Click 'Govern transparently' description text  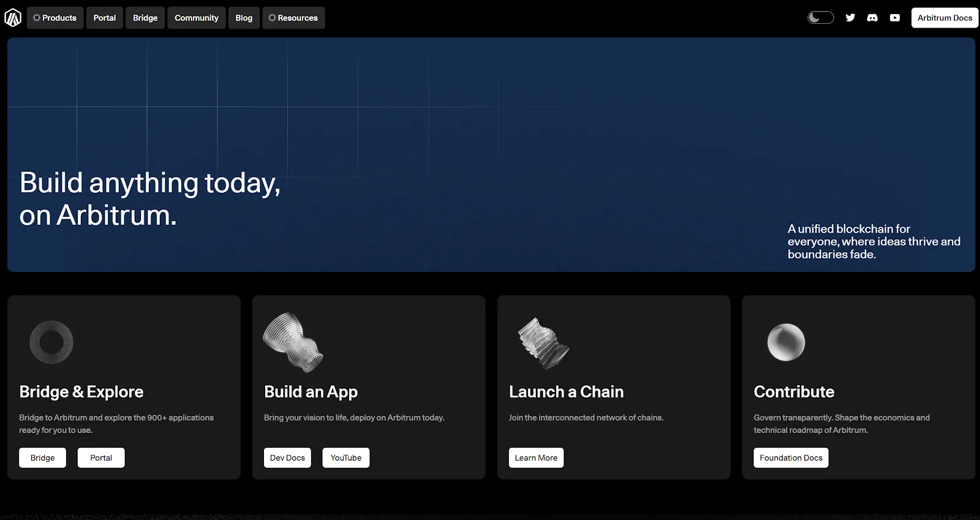(842, 424)
